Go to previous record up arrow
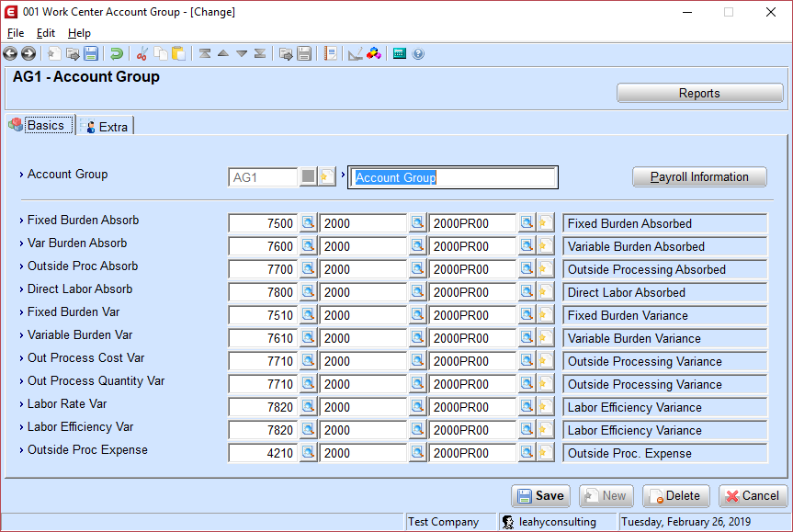The image size is (793, 532). coord(223,53)
